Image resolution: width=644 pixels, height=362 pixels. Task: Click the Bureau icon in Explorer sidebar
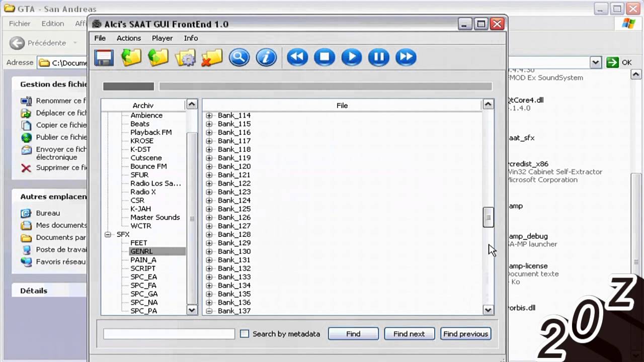(26, 213)
